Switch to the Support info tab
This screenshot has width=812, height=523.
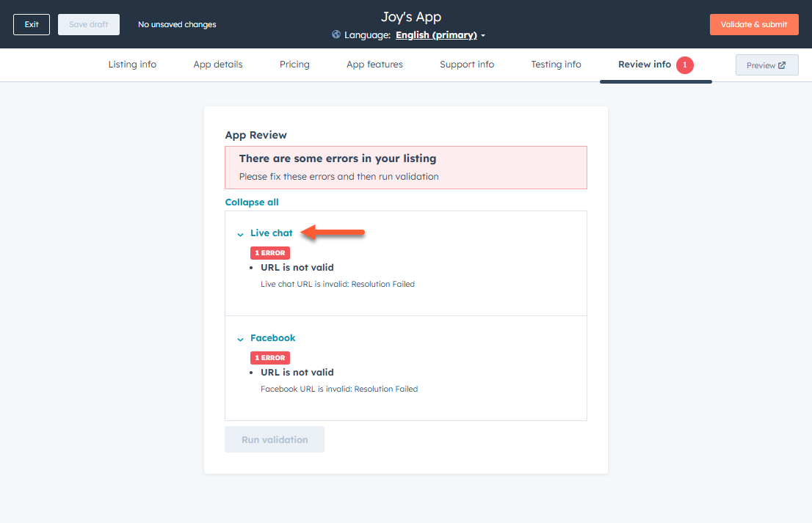click(467, 65)
